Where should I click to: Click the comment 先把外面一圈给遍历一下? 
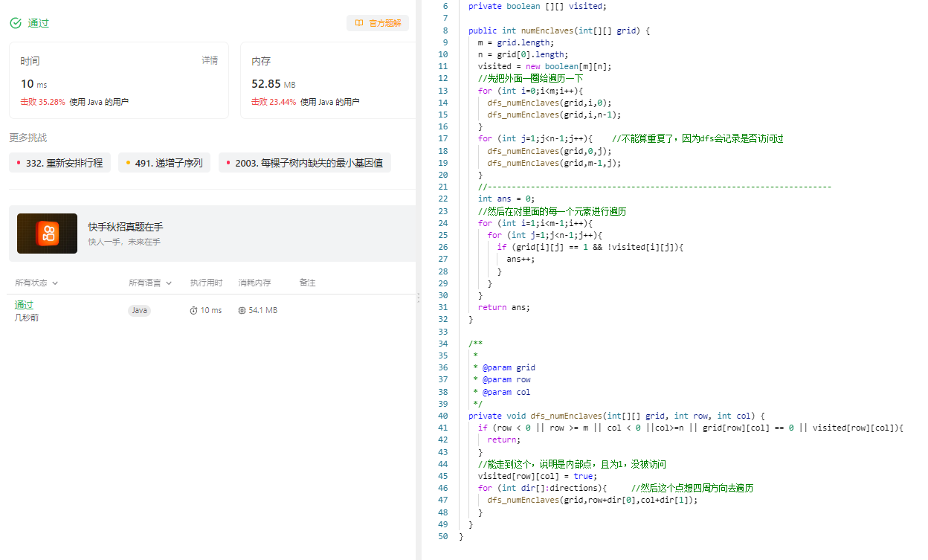tap(530, 78)
